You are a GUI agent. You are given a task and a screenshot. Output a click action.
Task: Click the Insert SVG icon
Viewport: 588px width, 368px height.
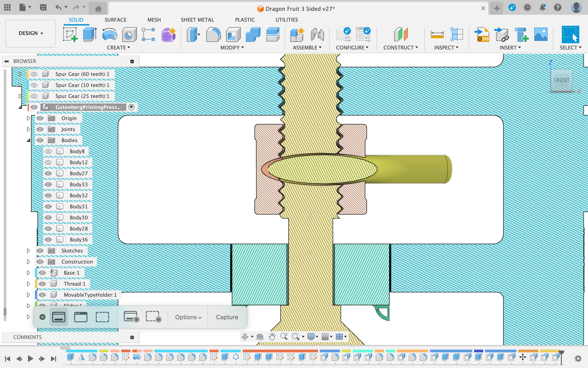coord(482,34)
